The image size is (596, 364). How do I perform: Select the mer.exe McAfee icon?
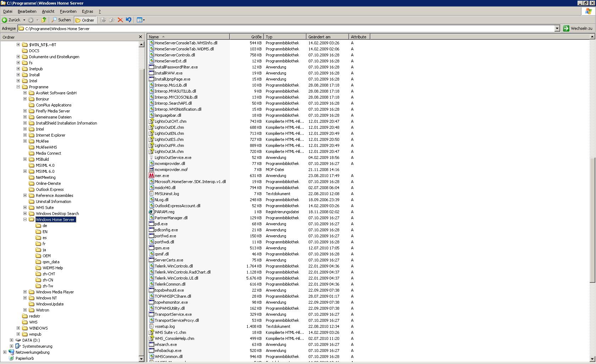click(151, 176)
